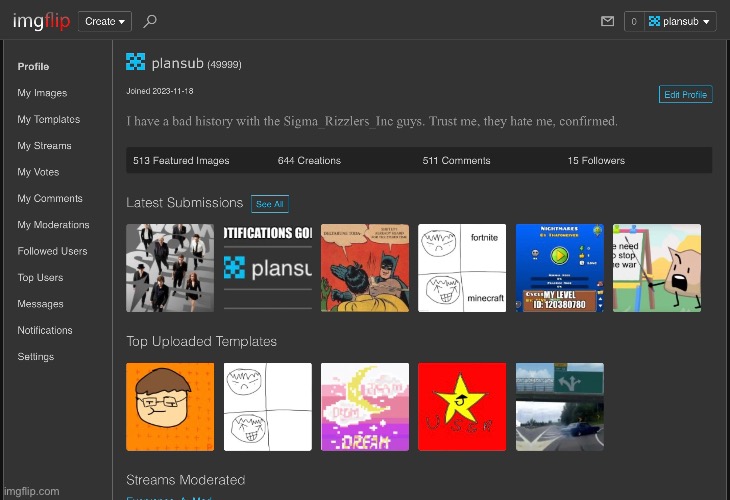Click the imgflip logo
This screenshot has width=730, height=500.
click(41, 21)
